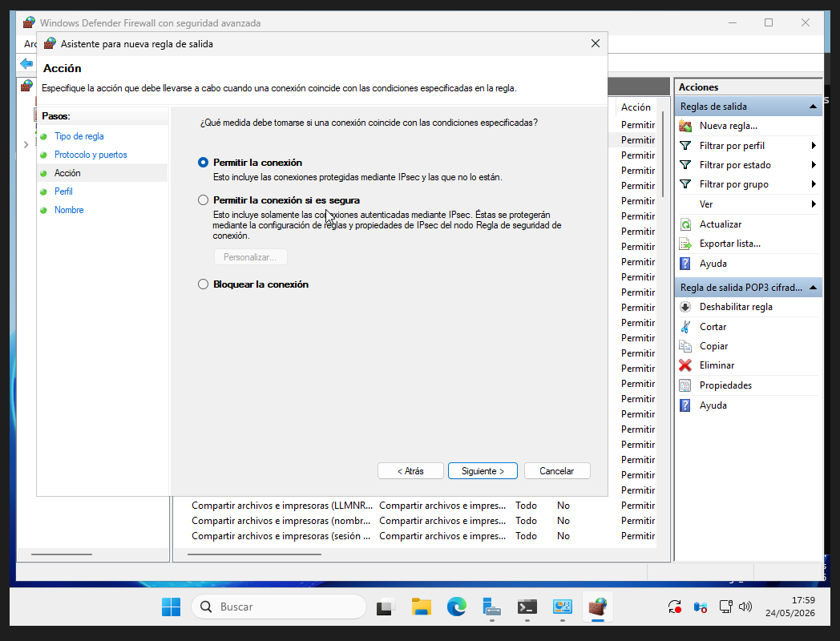840x641 pixels.
Task: Click the red 'Eliminar' icon
Action: tap(685, 365)
